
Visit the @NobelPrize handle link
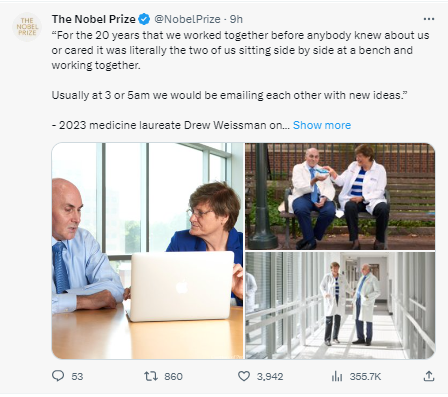(187, 19)
